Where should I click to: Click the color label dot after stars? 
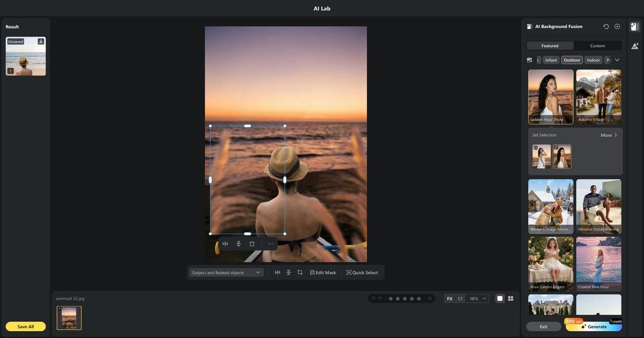tap(429, 298)
